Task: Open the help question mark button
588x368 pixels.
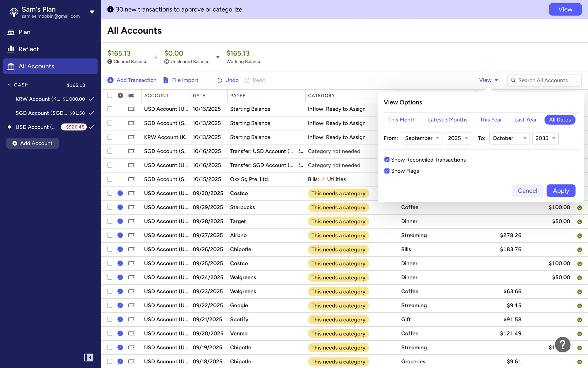Action: point(563,345)
